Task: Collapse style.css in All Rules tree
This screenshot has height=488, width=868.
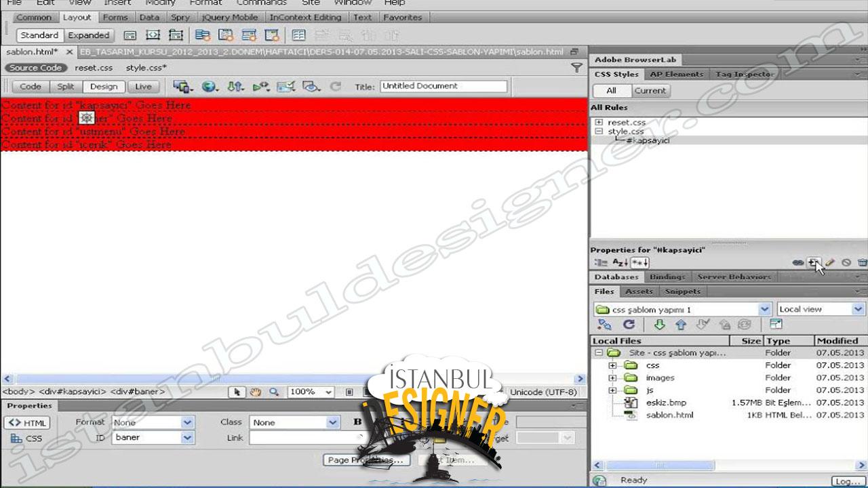Action: [599, 131]
